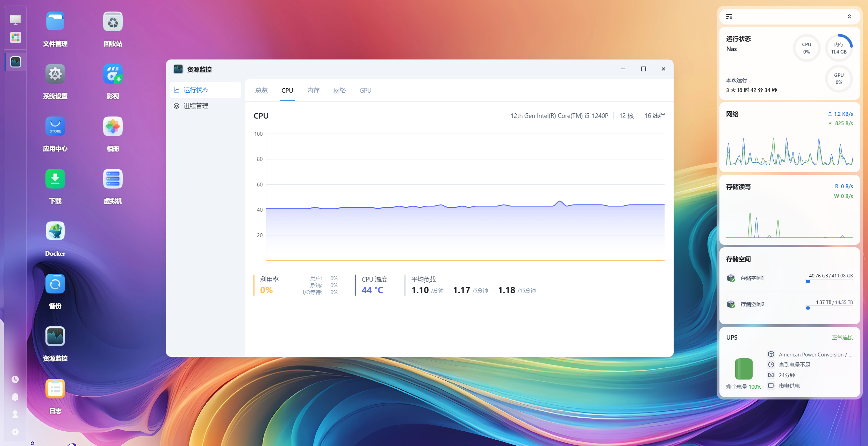Open 进程管理 in the sidebar
This screenshot has height=446, width=868.
[196, 106]
